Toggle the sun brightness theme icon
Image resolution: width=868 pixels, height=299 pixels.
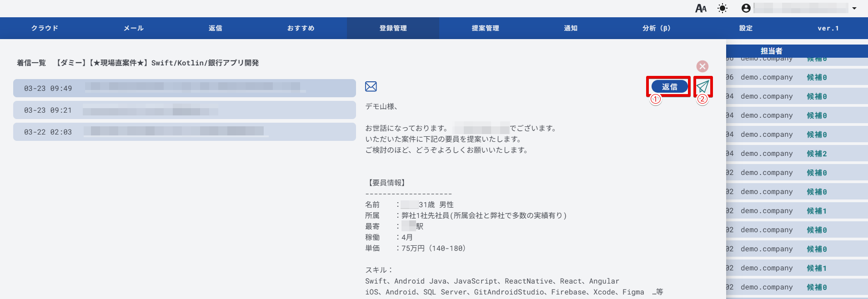[x=722, y=8]
